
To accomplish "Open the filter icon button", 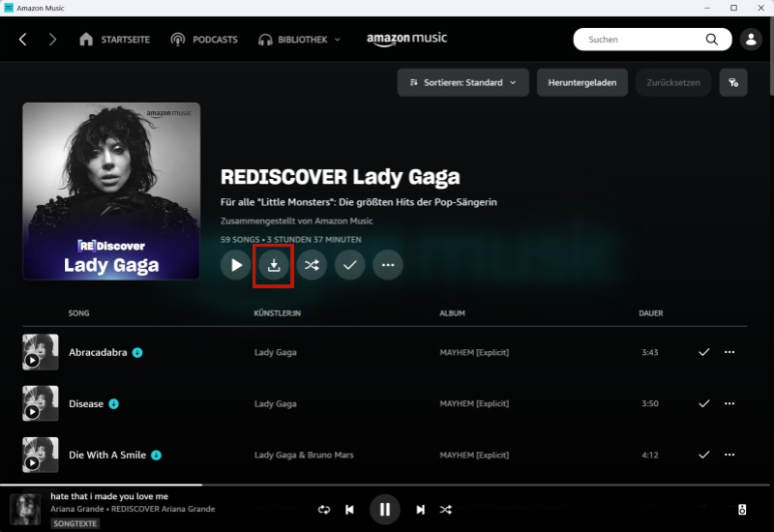I will [x=733, y=82].
